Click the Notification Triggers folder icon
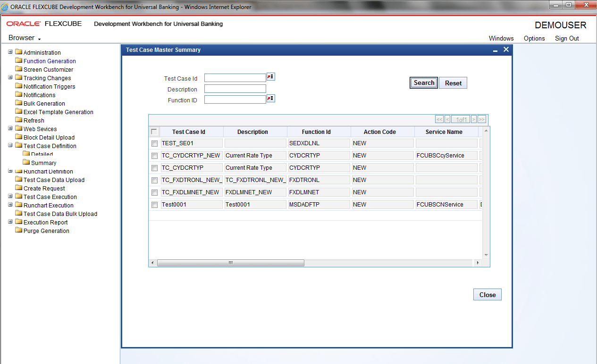This screenshot has height=364, width=597. [x=19, y=86]
